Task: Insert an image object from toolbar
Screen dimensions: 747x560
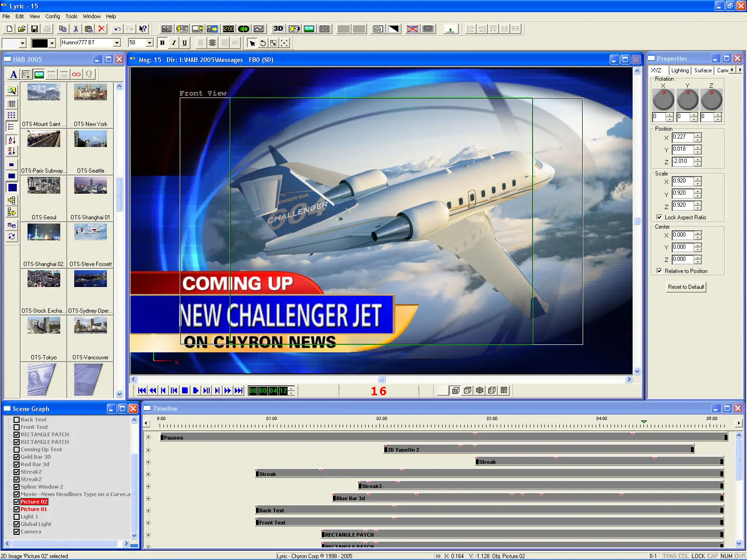Action: pos(309,29)
